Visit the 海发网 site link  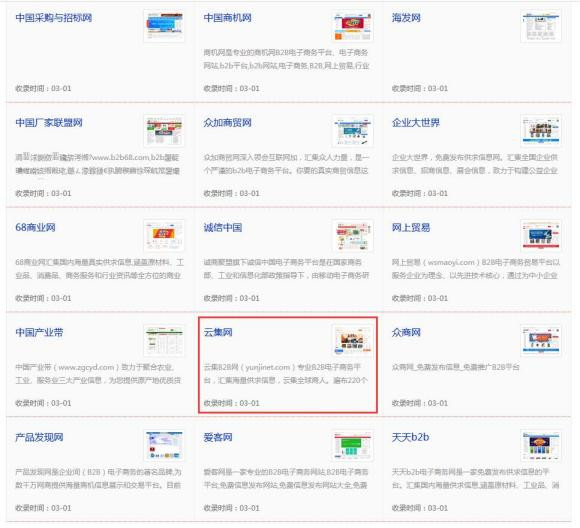406,18
